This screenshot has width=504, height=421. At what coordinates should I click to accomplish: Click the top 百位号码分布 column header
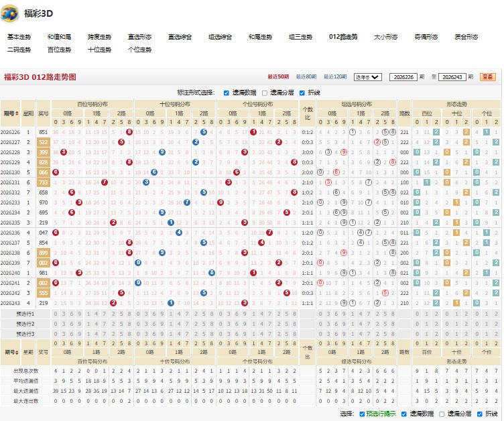click(x=92, y=104)
